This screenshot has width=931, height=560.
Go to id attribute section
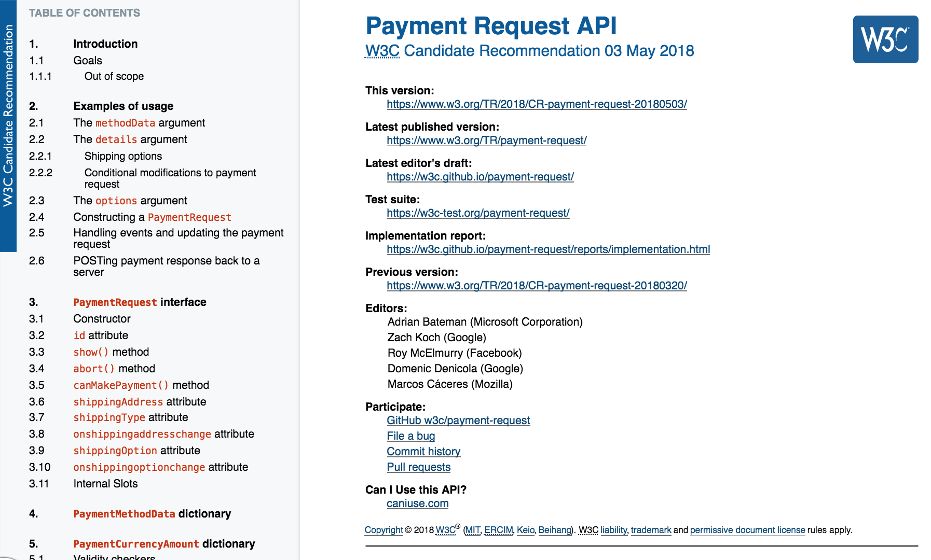coord(101,335)
